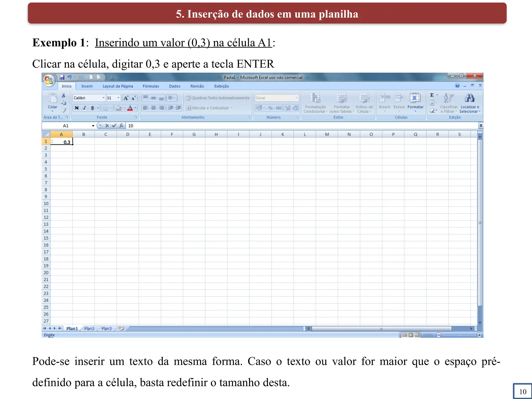Open Localizar e Selecionar menu
532x399 pixels.
(470, 103)
